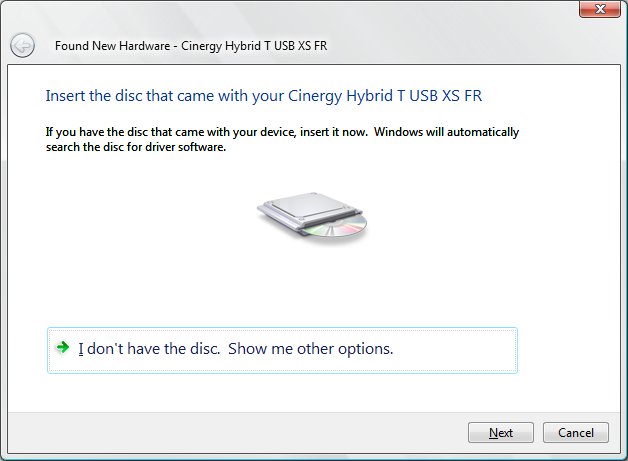Viewport: 628px width, 461px height.
Task: Click the "If you have the disc" paragraph
Action: point(282,139)
